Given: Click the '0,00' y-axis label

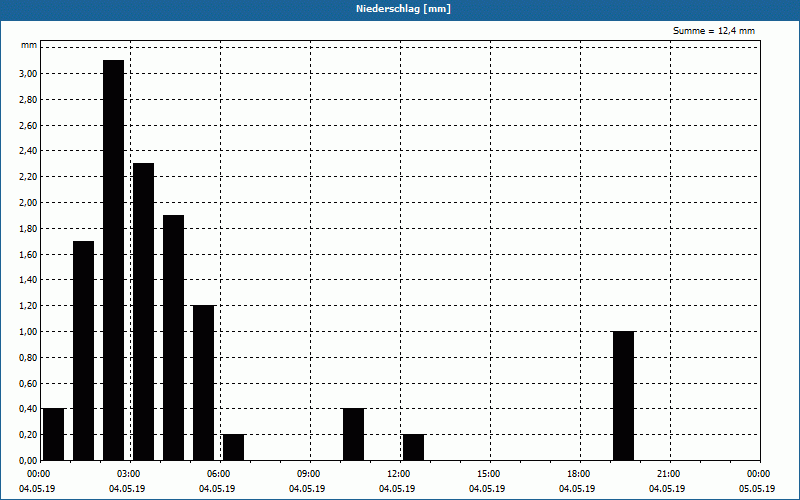Looking at the screenshot, I should [28, 461].
